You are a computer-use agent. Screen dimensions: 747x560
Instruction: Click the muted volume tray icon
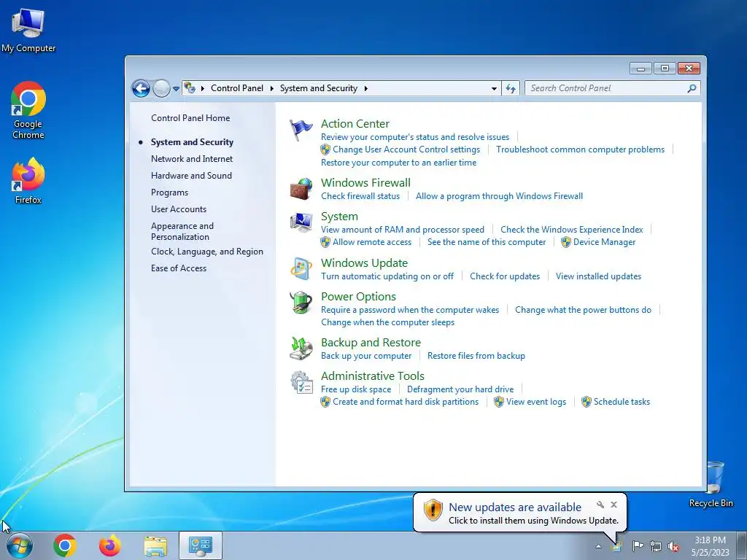[x=673, y=546]
